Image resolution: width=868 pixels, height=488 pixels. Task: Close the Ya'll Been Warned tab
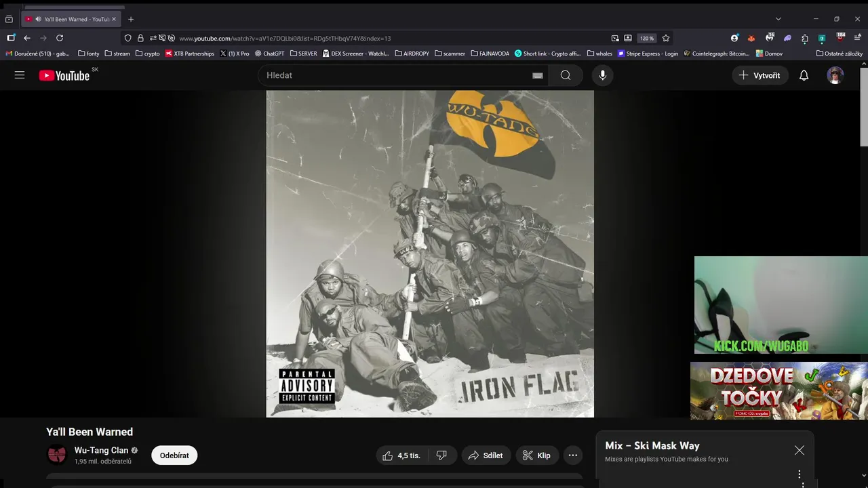[114, 19]
